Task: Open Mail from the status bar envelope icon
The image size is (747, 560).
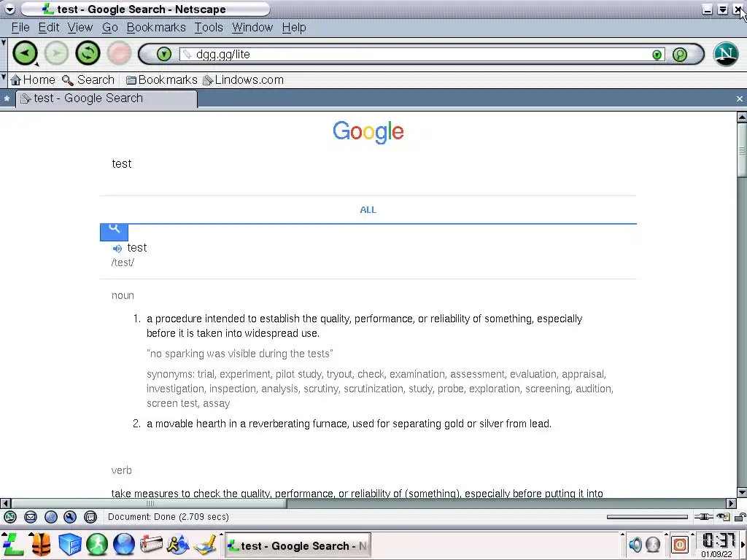Action: pos(31,517)
